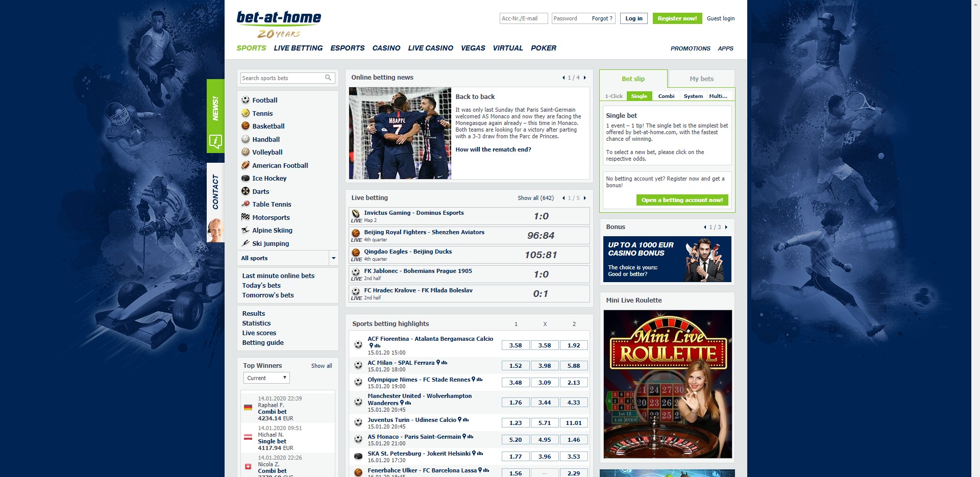Screen dimensions: 980x477
Task: Click the Football sport icon
Action: 246,100
